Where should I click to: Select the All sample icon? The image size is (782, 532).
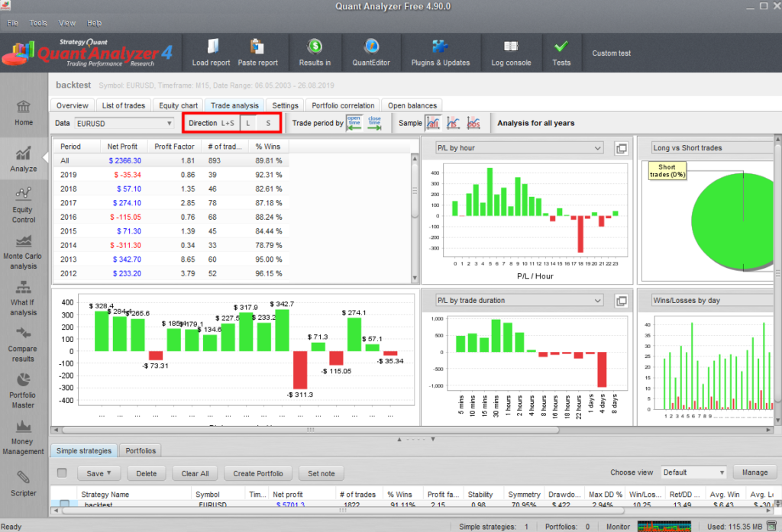pyautogui.click(x=433, y=123)
